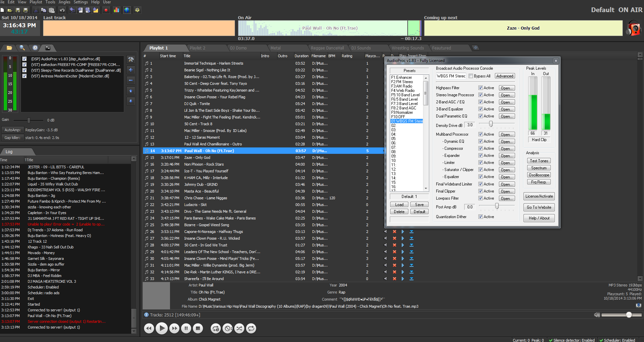This screenshot has width=644, height=342.
Task: Enable the Bypass All checkbox
Action: click(471, 76)
